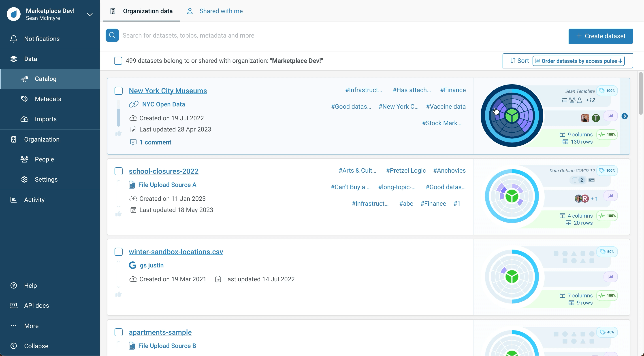This screenshot has height=356, width=644.
Task: Check the New York City Museums checkbox
Action: pyautogui.click(x=119, y=91)
